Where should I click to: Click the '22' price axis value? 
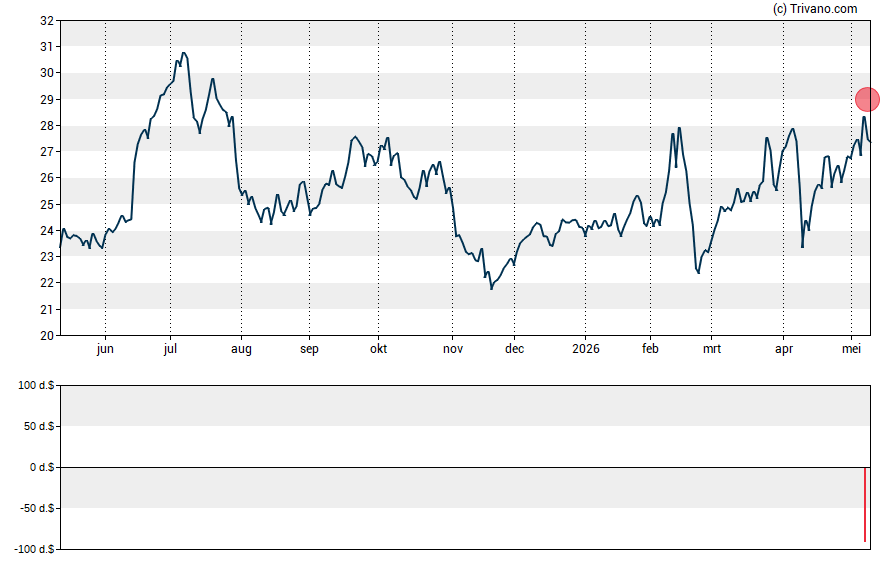47,283
